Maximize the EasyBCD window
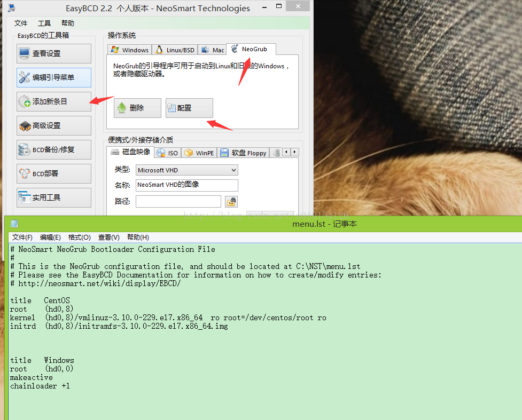This screenshot has width=522, height=420. coord(279,6)
